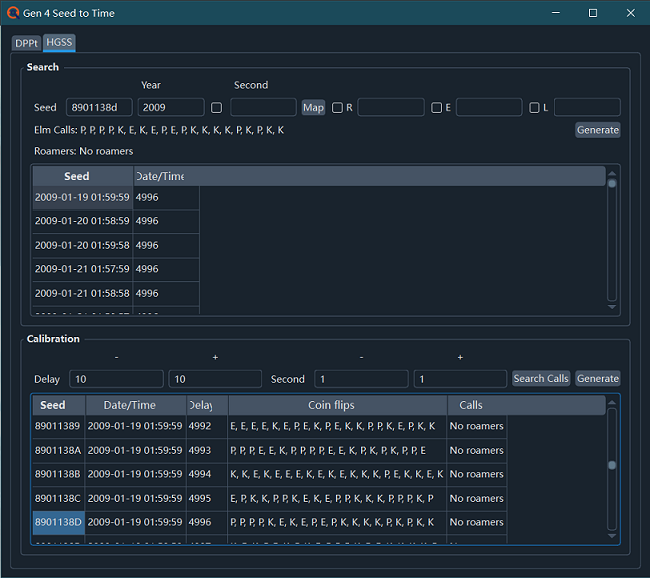Click the Seed input containing 8901138d
The image size is (650, 578).
click(x=99, y=108)
